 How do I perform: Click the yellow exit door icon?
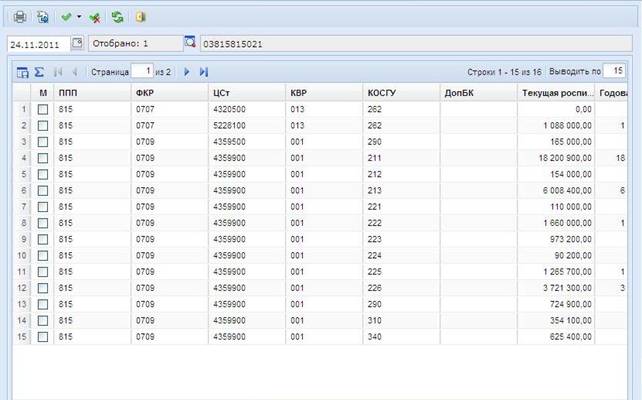(x=140, y=17)
